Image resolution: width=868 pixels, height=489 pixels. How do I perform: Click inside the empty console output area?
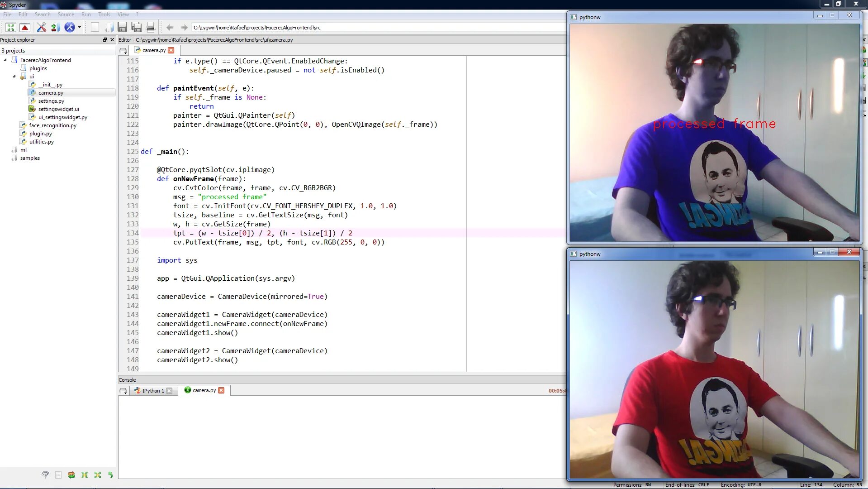coord(342,437)
